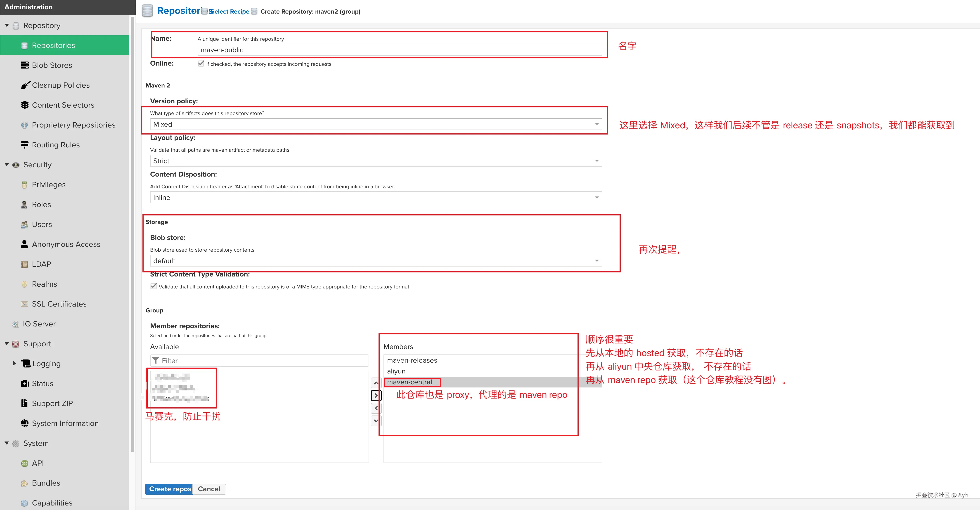Click the Cancel button
980x510 pixels.
click(x=209, y=489)
